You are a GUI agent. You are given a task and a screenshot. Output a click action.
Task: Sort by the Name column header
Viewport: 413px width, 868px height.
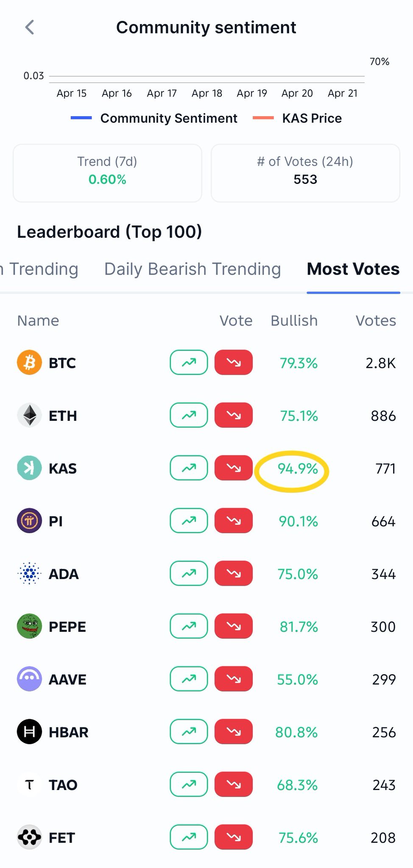tap(38, 321)
